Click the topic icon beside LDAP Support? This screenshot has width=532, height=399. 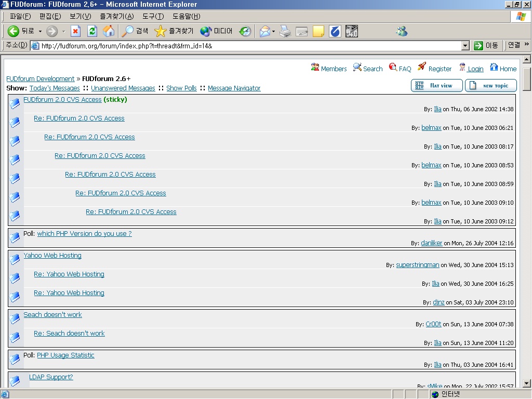(15, 380)
